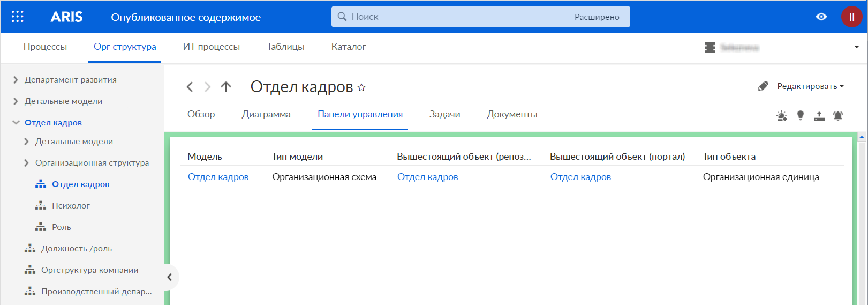The image size is (868, 305).
Task: Click the lightbulb icon
Action: pos(801,116)
